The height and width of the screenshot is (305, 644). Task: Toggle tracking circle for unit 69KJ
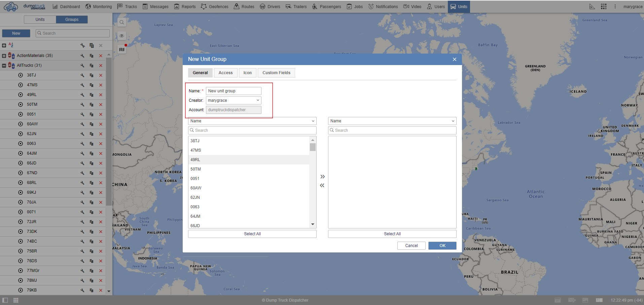point(21,192)
